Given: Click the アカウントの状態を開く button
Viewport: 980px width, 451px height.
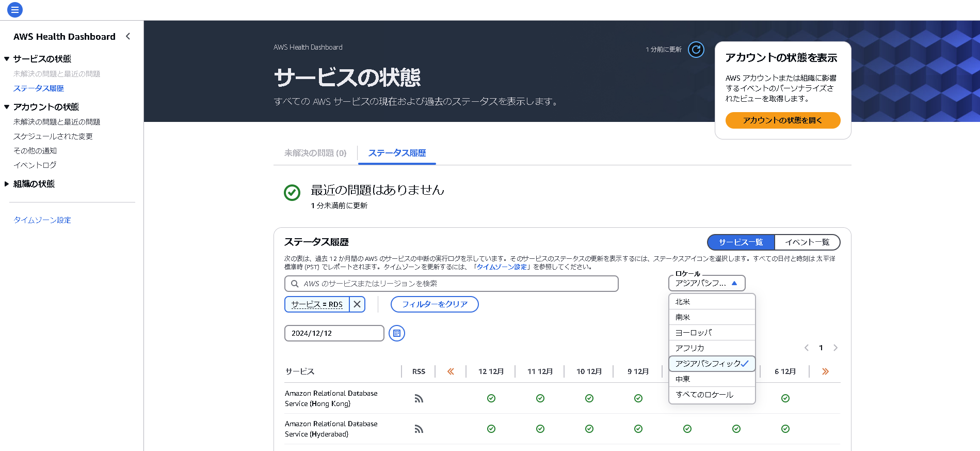Looking at the screenshot, I should [783, 120].
